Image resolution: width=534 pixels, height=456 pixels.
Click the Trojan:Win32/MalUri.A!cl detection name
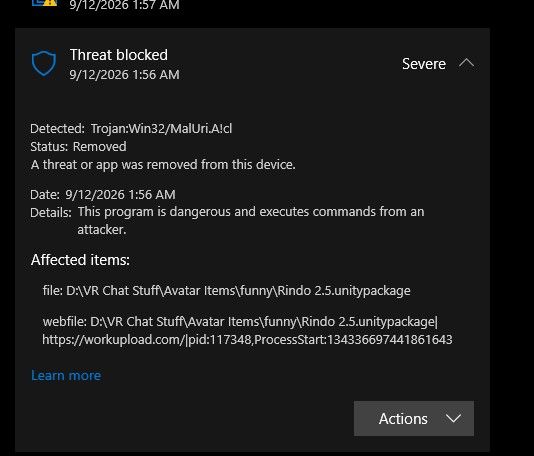coord(161,129)
